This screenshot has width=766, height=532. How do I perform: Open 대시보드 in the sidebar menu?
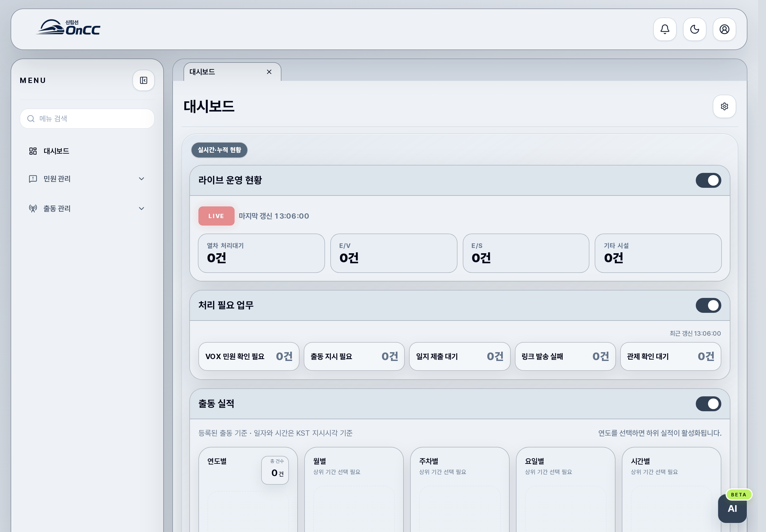[87, 151]
